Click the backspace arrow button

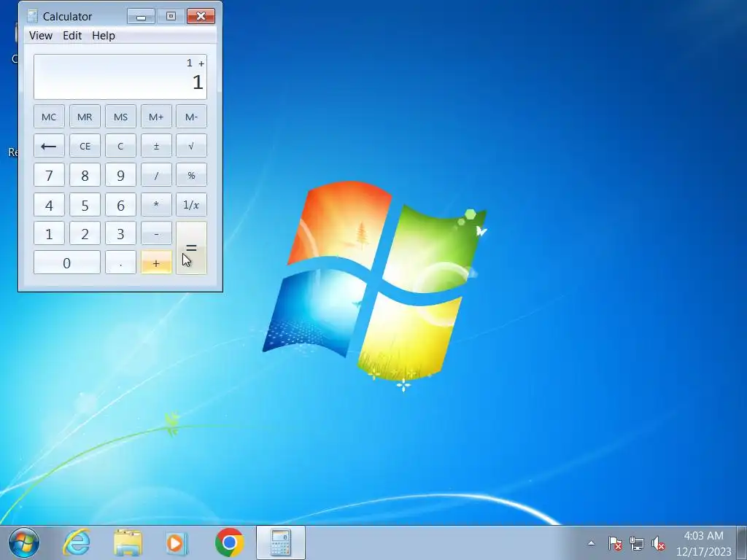[49, 146]
